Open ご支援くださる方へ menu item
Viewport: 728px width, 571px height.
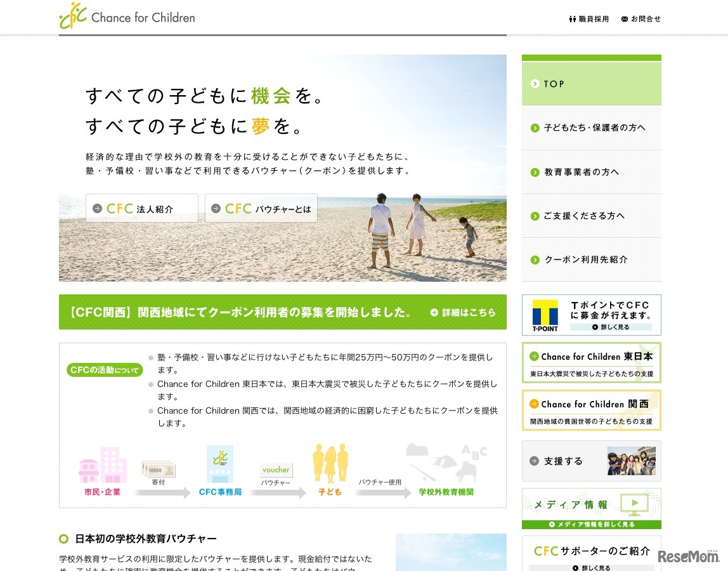click(592, 216)
